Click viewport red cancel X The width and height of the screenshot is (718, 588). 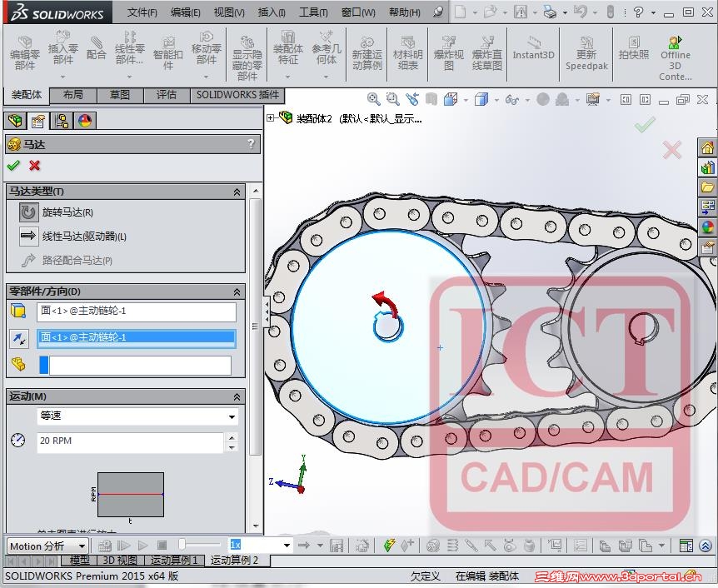coord(671,150)
